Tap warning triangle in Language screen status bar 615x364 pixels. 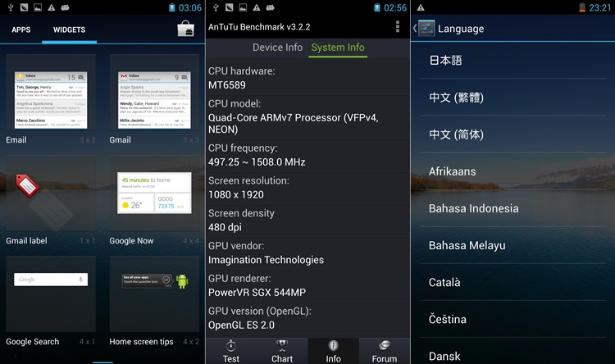click(421, 7)
